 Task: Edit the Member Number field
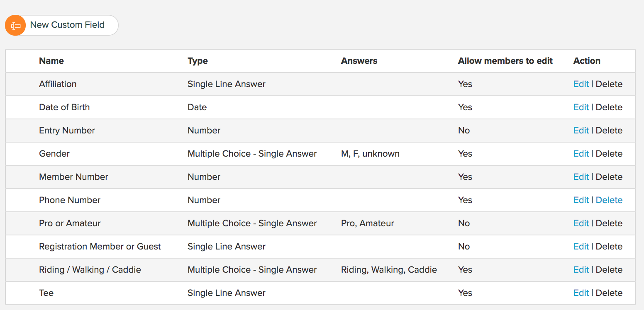click(x=581, y=177)
